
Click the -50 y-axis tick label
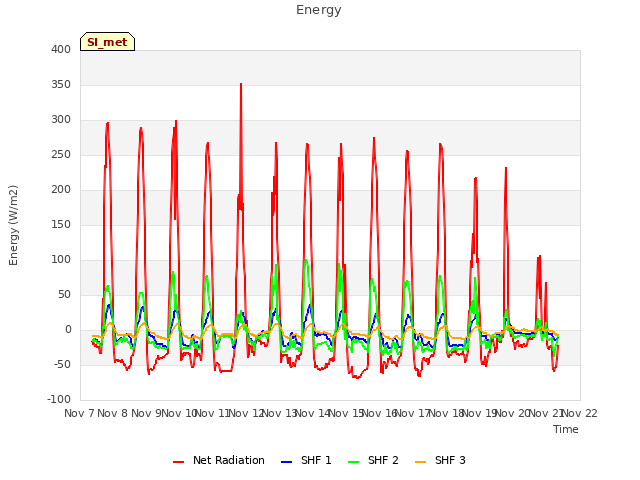(x=62, y=364)
